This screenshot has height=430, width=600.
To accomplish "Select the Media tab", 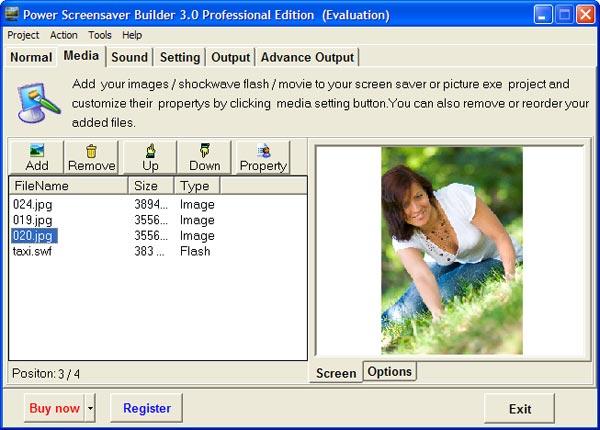I will click(x=81, y=56).
